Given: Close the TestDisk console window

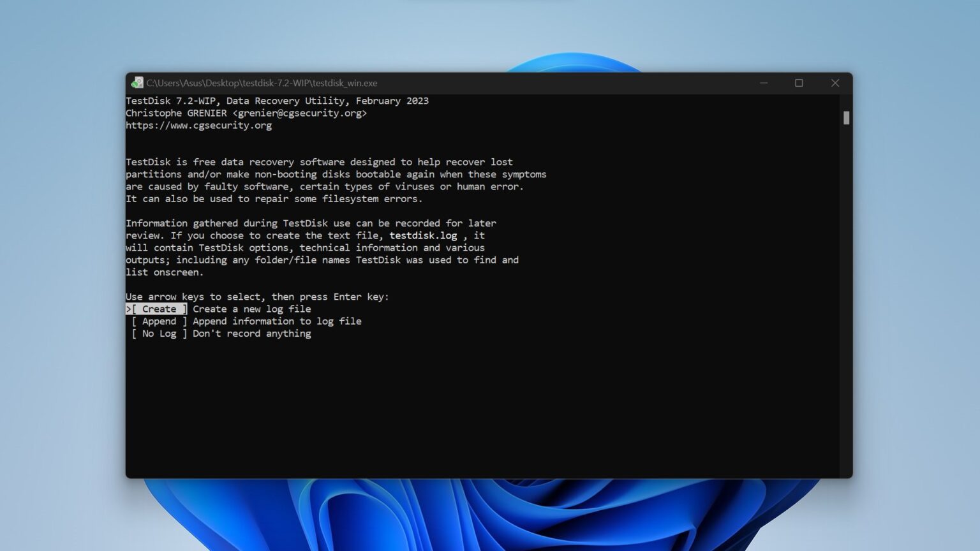Looking at the screenshot, I should [x=835, y=83].
